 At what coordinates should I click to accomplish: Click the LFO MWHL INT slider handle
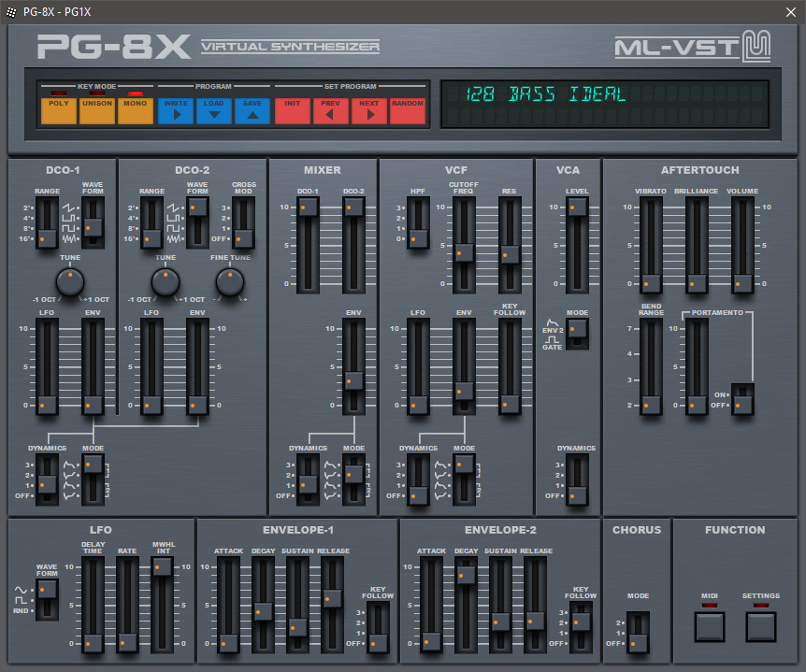162,567
